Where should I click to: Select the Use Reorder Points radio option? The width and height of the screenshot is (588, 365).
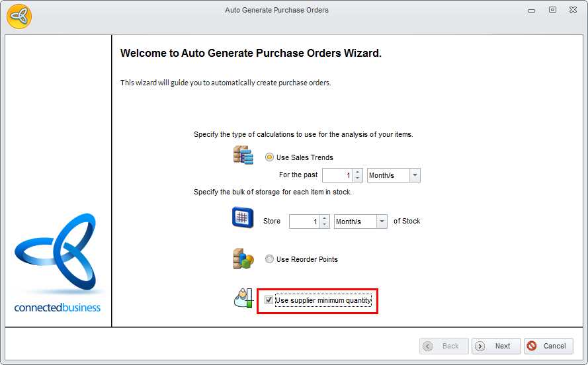point(269,259)
